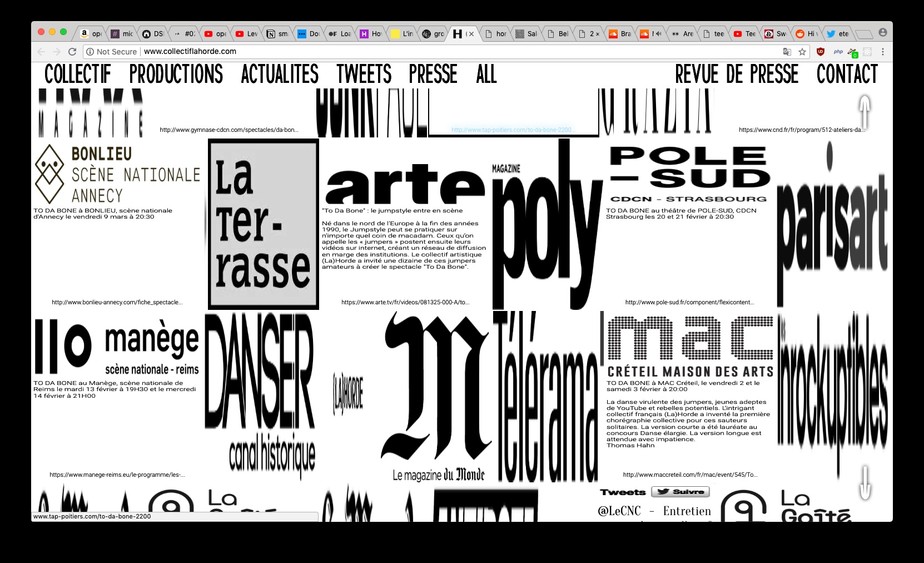Viewport: 924px width, 563px height.
Task: Click the php extension icon
Action: click(838, 52)
